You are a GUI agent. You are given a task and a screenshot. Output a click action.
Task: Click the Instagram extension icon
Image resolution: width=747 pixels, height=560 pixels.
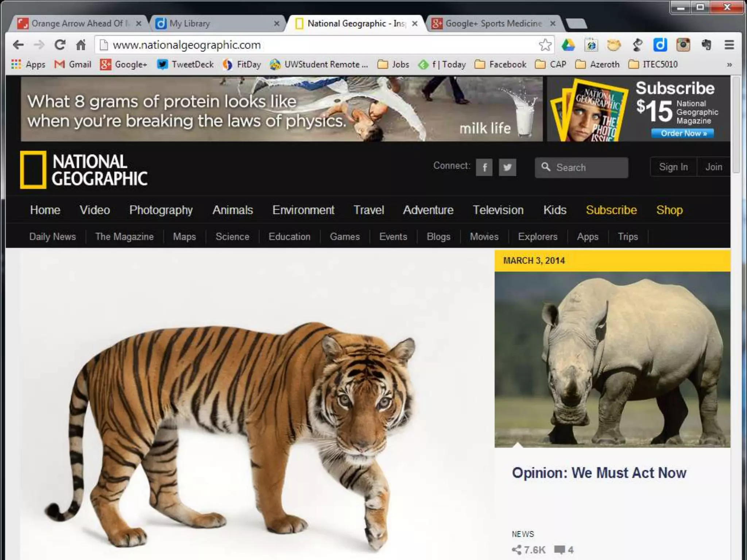click(683, 45)
